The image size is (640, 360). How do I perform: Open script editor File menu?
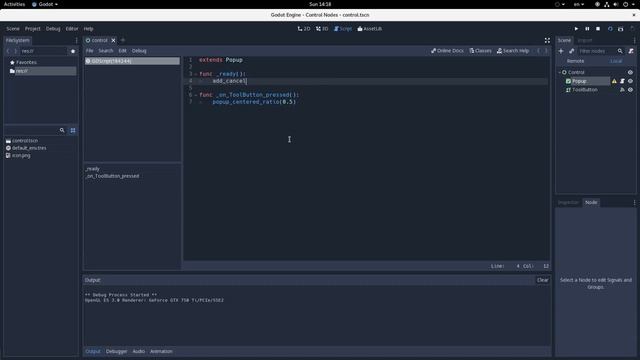[89, 51]
